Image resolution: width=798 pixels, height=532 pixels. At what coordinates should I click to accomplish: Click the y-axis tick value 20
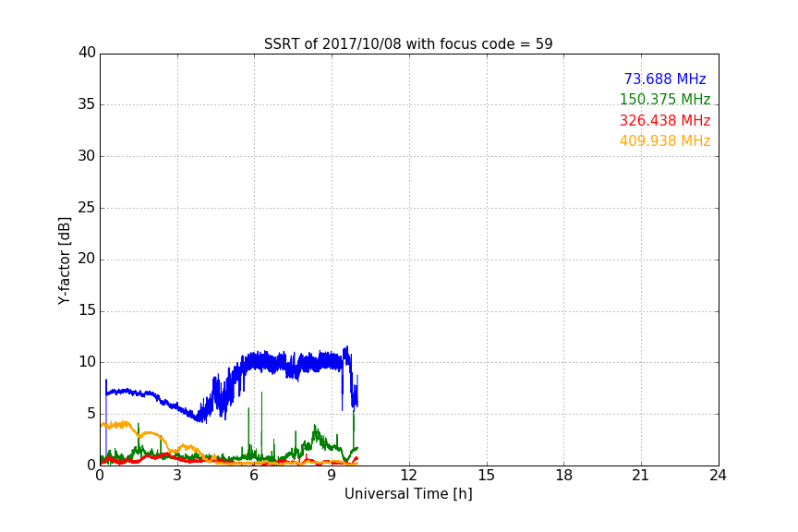point(87,259)
